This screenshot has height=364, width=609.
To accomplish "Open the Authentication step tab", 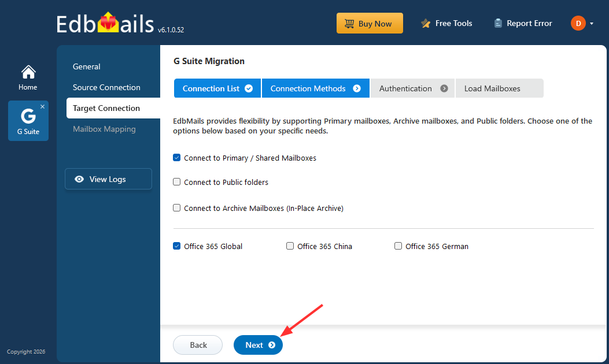I will click(x=412, y=88).
